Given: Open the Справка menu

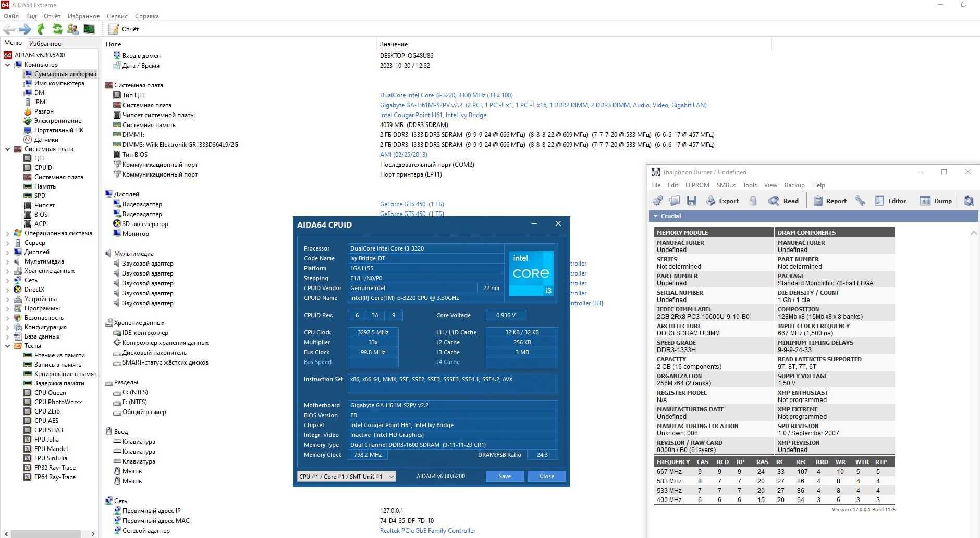Looking at the screenshot, I should point(147,16).
